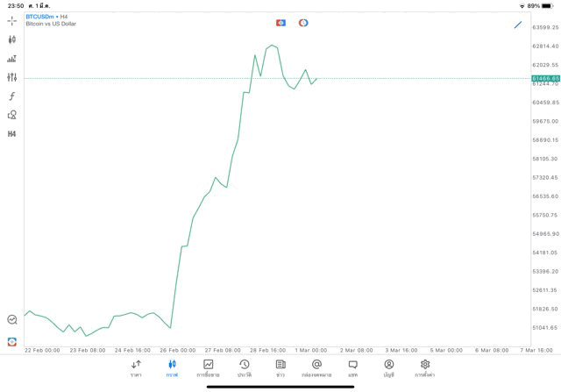Viewport: 561px width, 392px height.
Task: Open chart settings sliders icon
Action: 12,77
